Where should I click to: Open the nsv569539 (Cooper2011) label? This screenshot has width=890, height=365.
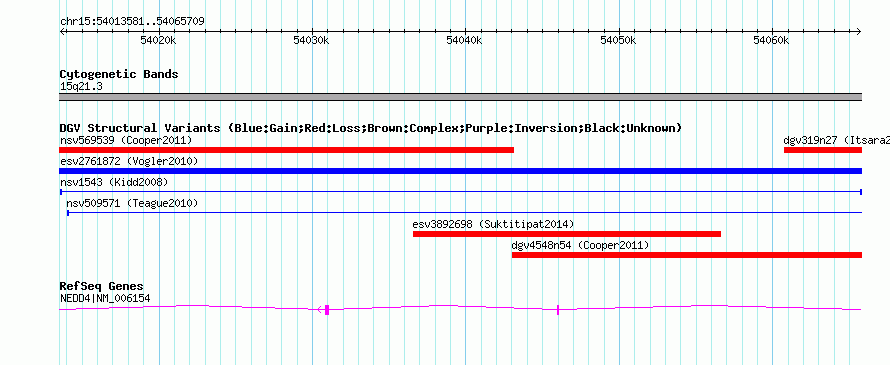(x=126, y=140)
